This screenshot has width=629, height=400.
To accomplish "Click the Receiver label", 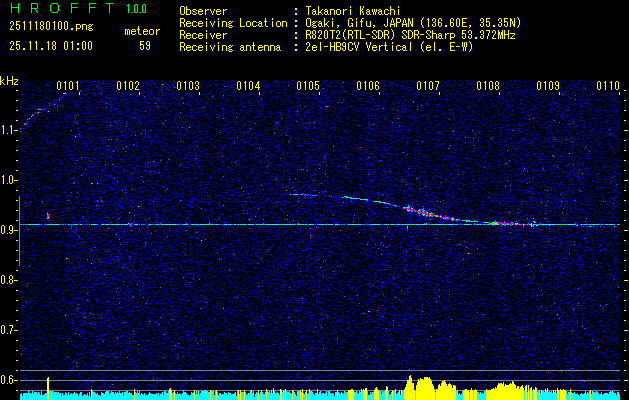I will (x=203, y=35).
